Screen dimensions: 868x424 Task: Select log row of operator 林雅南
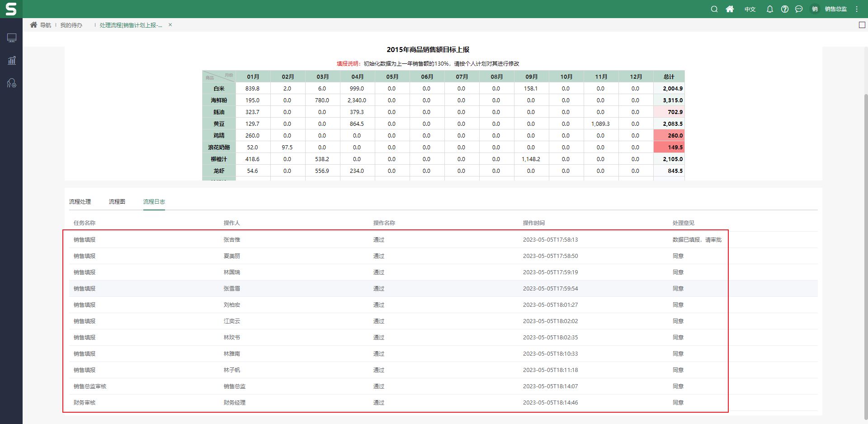coord(443,354)
